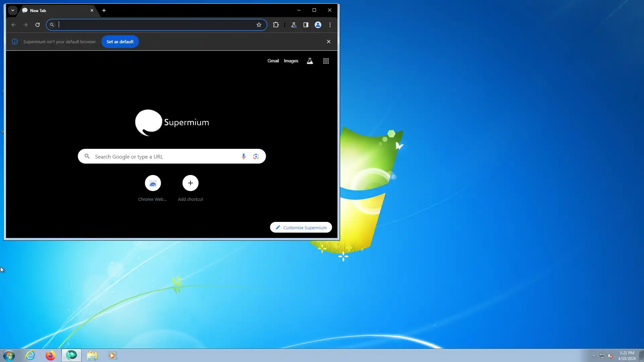The width and height of the screenshot is (644, 362).
Task: Toggle the side panel icon
Action: (306, 25)
